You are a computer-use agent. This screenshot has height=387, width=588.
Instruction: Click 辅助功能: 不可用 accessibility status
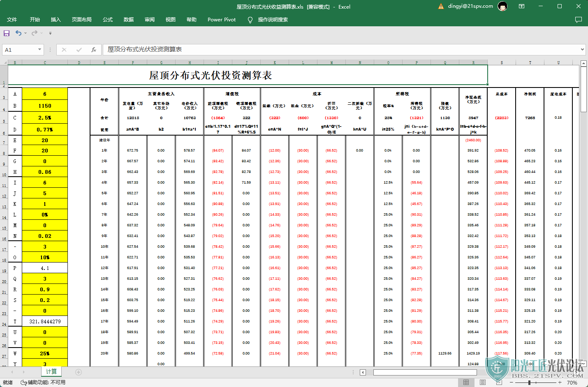(x=44, y=382)
